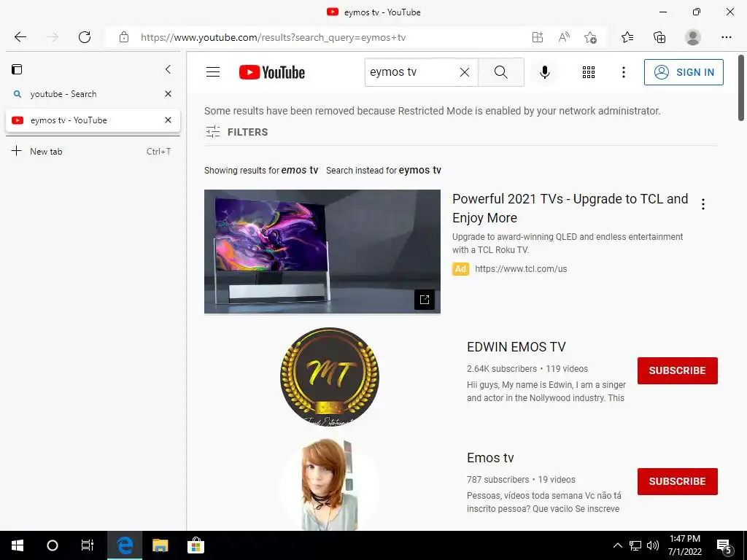View site information lock icon
Screen dimensions: 747x560
click(124, 37)
